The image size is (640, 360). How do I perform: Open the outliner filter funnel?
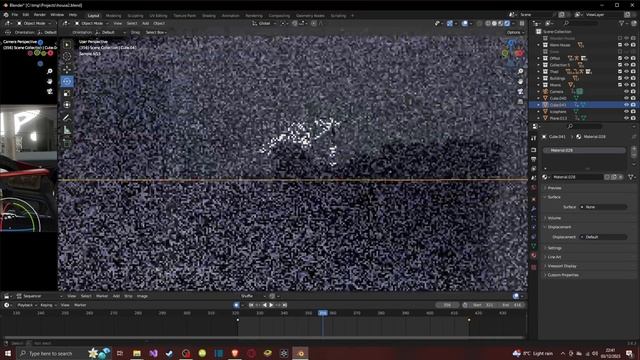click(622, 23)
